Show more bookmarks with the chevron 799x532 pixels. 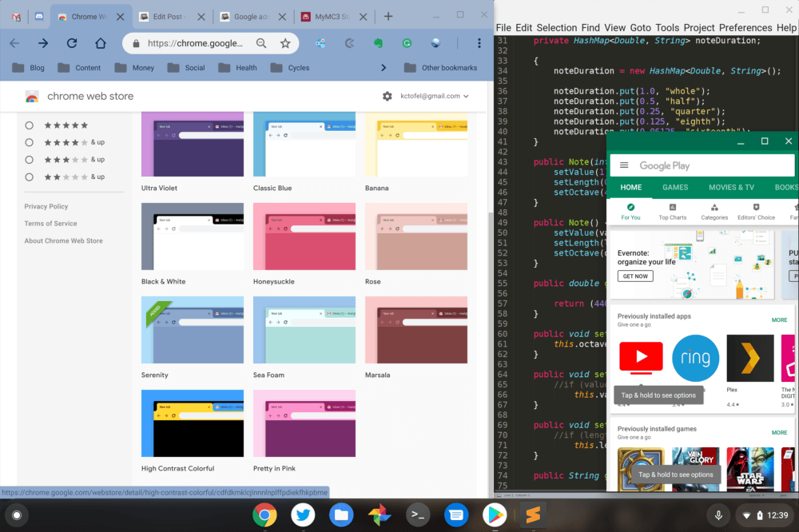pos(384,68)
